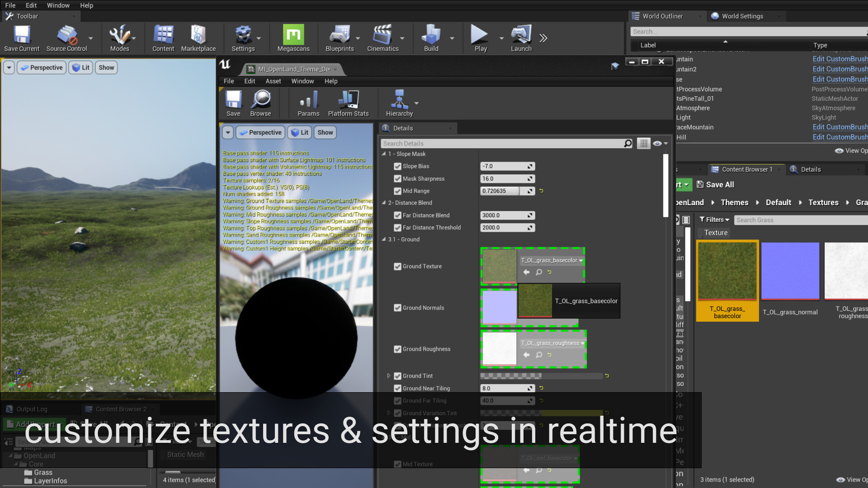The height and width of the screenshot is (488, 868).
Task: Click Browse in the material instance editor
Action: click(261, 103)
